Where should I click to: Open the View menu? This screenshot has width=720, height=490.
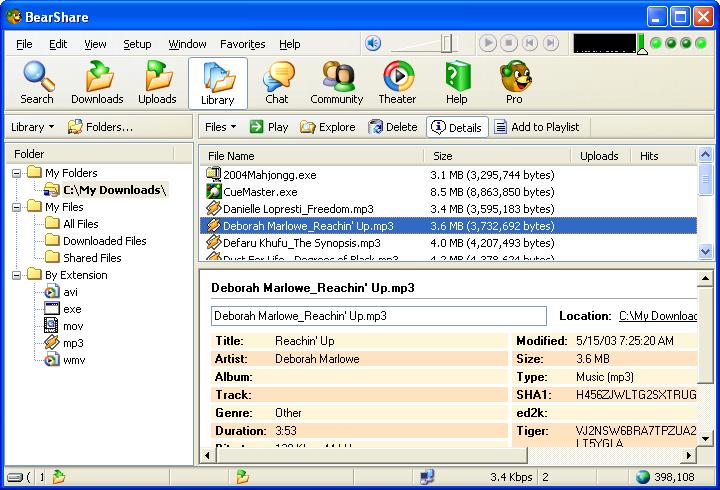[95, 44]
